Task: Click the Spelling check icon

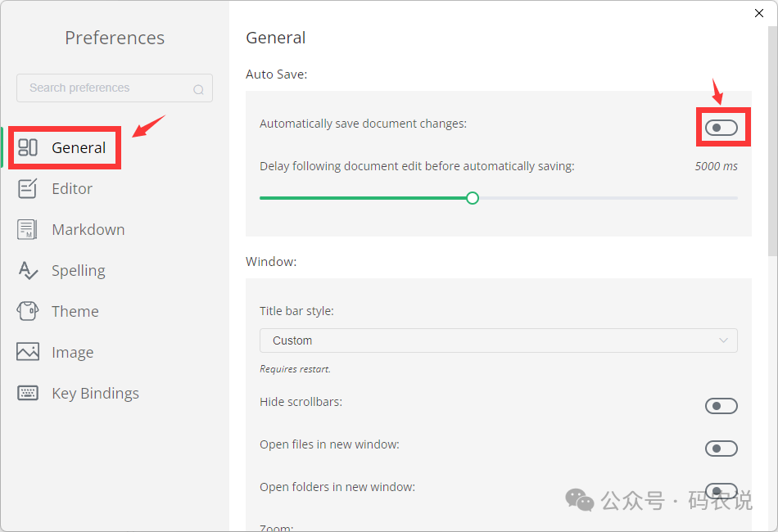Action: (x=28, y=270)
